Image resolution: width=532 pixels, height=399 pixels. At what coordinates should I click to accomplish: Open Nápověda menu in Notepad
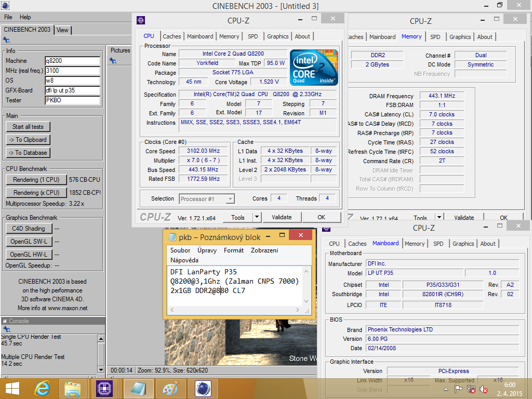click(x=184, y=260)
